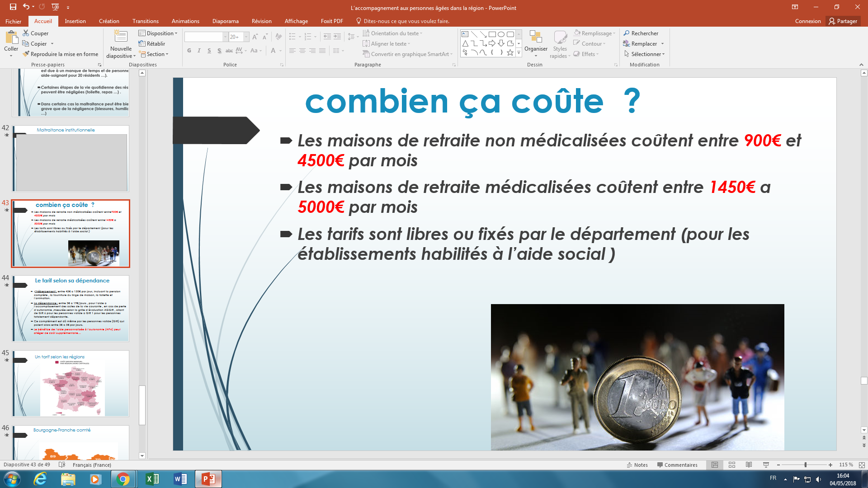The image size is (868, 488).
Task: Increase the list indent level
Action: click(337, 37)
